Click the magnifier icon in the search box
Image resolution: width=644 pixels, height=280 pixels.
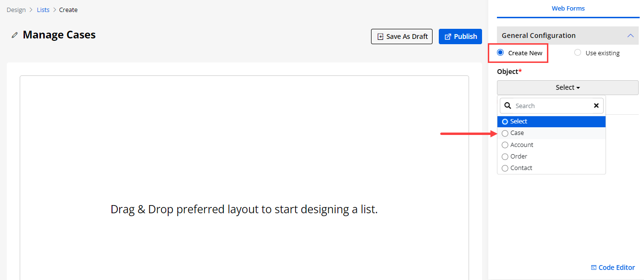click(508, 106)
